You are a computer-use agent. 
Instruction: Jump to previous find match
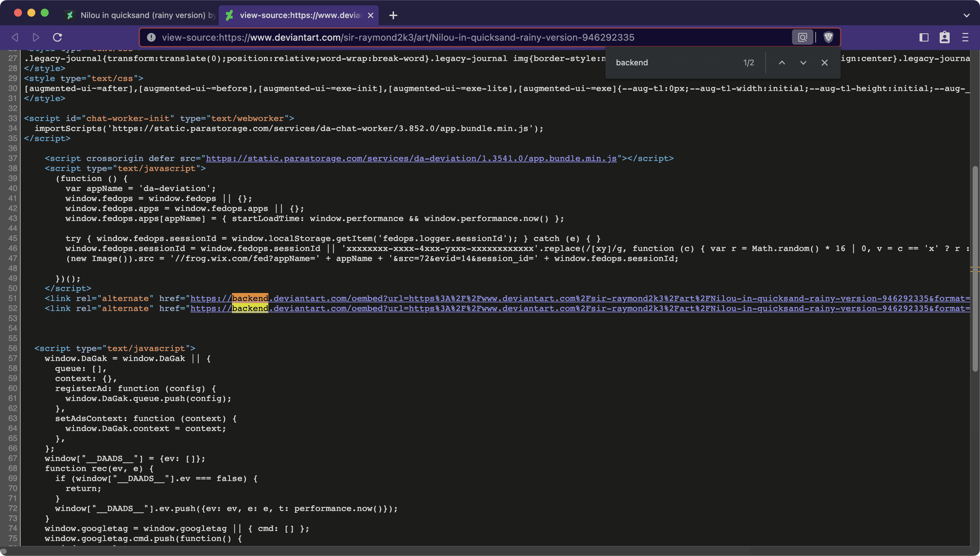(782, 62)
